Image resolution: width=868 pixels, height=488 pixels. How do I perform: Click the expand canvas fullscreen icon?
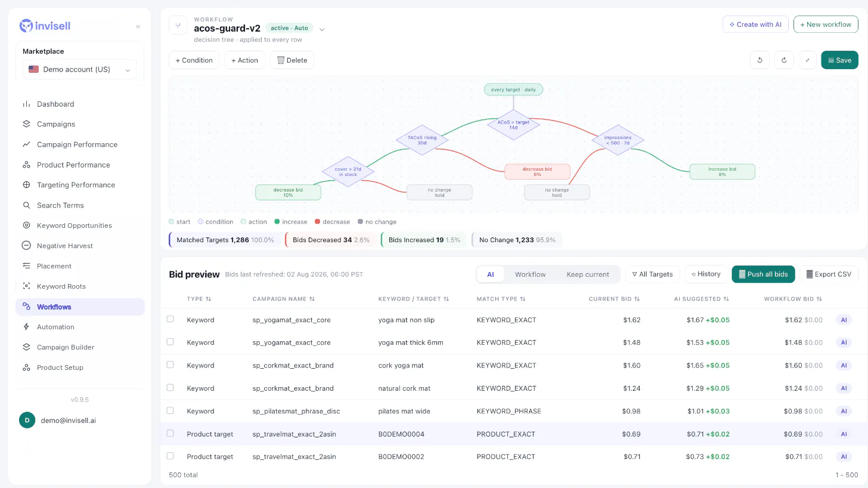click(x=808, y=60)
